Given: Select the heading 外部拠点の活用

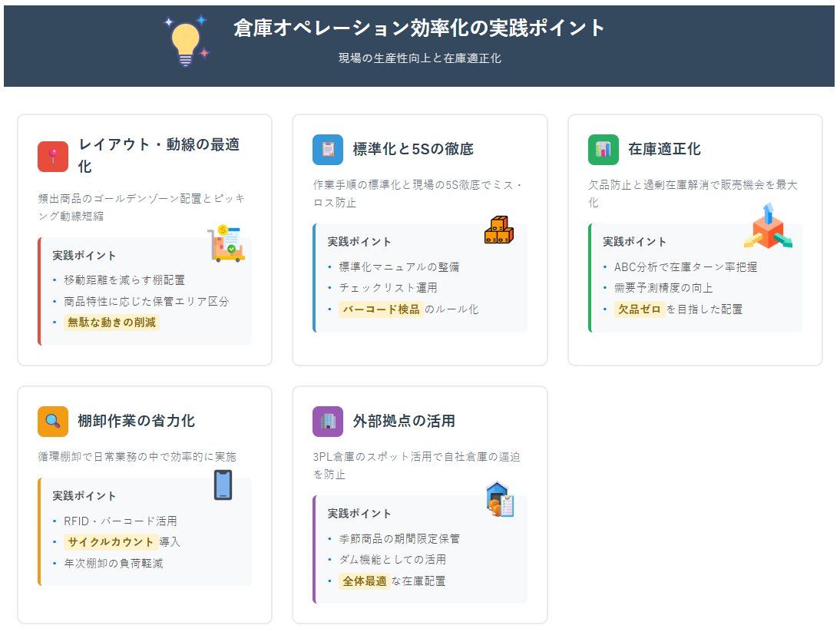Looking at the screenshot, I should [404, 422].
